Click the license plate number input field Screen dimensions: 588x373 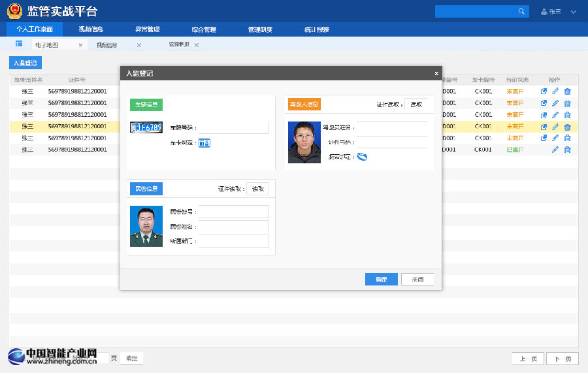[x=233, y=127]
